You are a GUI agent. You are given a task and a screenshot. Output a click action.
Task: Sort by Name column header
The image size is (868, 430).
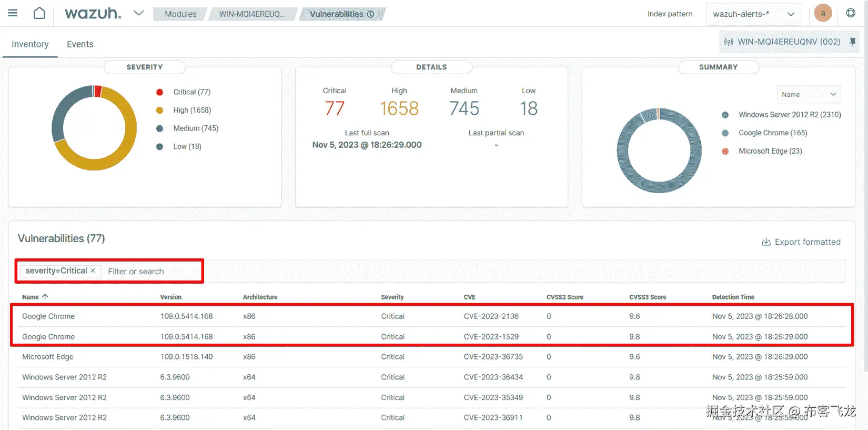pyautogui.click(x=35, y=297)
